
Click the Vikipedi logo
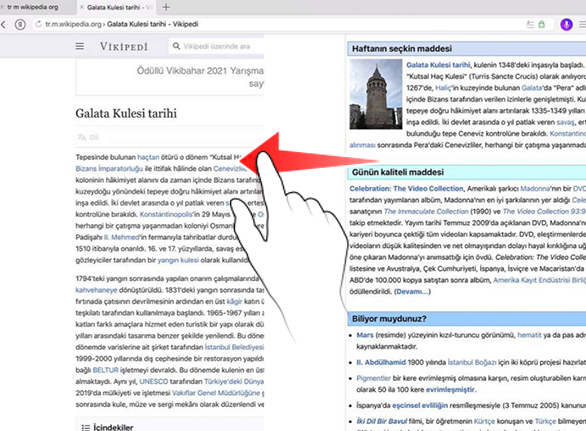[124, 47]
